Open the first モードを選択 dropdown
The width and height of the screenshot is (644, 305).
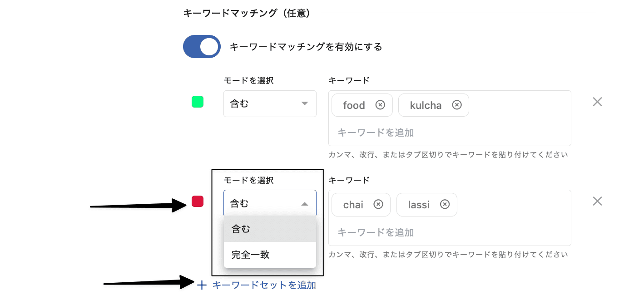(269, 104)
